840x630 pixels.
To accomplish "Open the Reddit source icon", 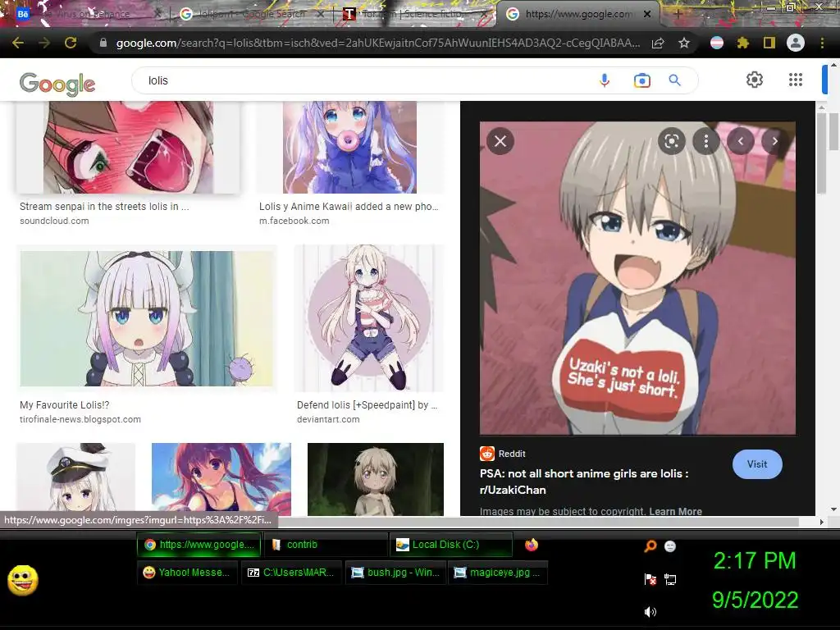I will [487, 454].
